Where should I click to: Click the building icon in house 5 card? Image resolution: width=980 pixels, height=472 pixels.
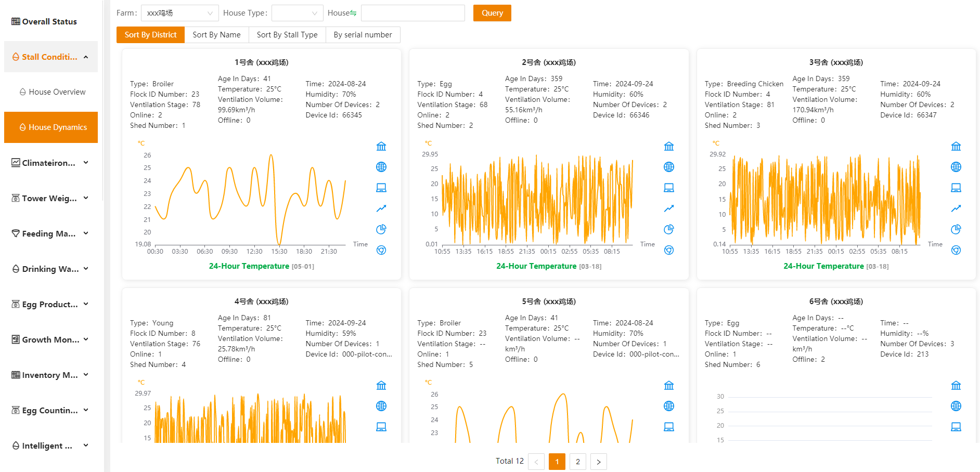tap(669, 385)
